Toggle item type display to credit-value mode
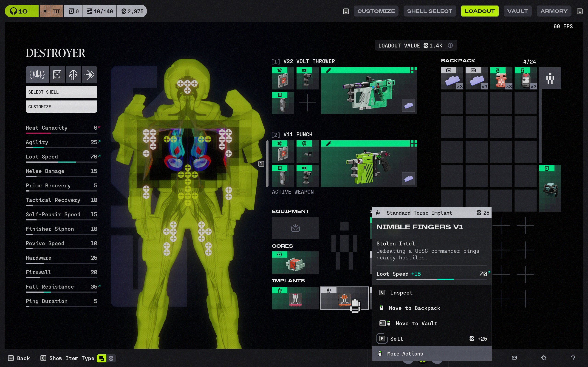Screen dimensions: 588x367 tap(111, 358)
